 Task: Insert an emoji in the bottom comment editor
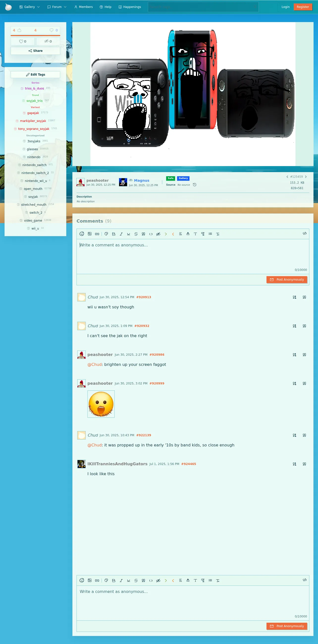(82, 580)
